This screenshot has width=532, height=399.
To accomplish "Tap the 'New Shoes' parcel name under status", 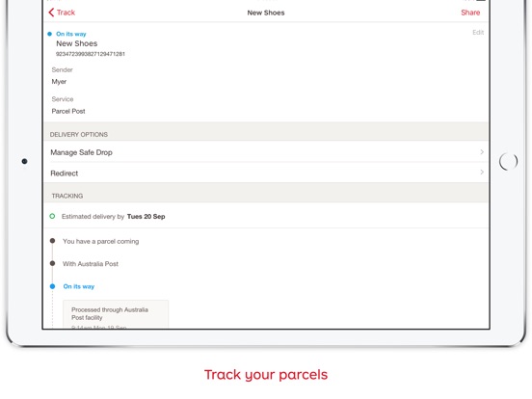I will [77, 43].
